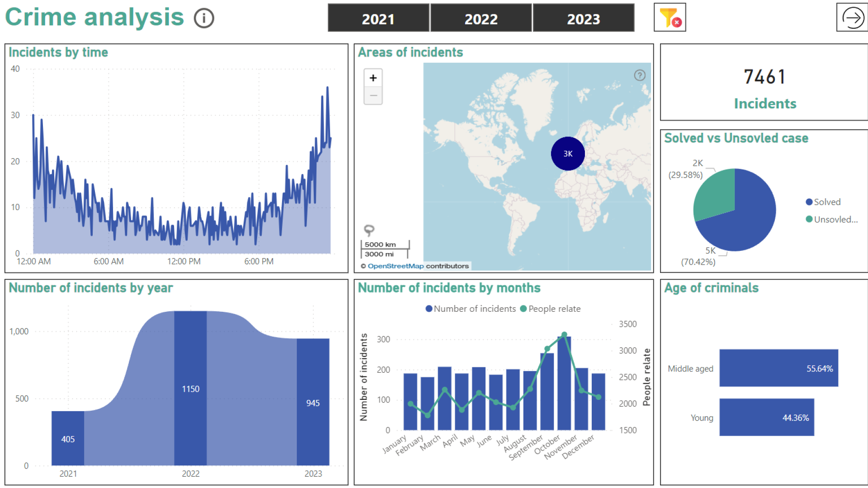Screen dimensions: 868x488
Task: Filter the dashboard to year 2023
Action: (x=584, y=18)
